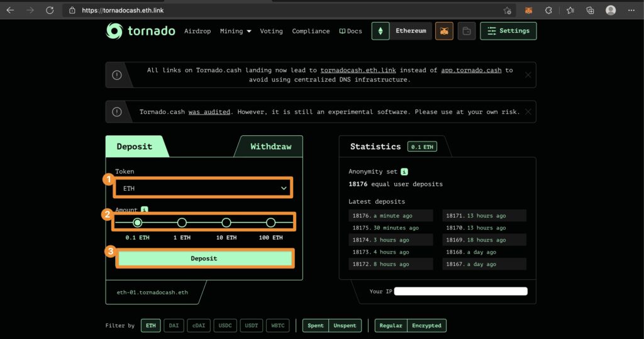Open the 'was audited' link
Screen dimensions: 644x339
tap(209, 112)
